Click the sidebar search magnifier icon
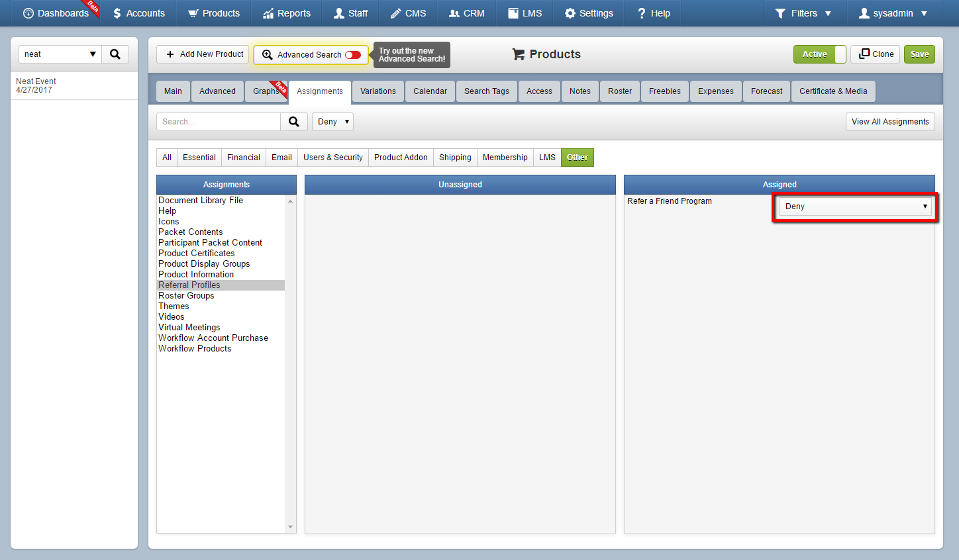 pos(115,54)
